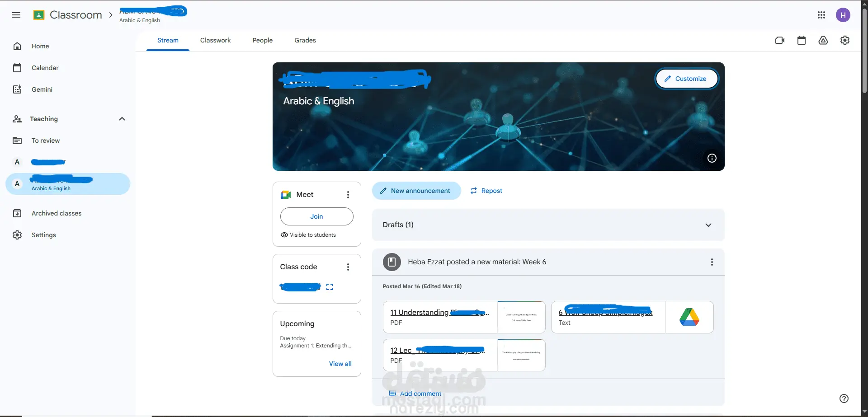Open Class code options menu

pyautogui.click(x=348, y=267)
